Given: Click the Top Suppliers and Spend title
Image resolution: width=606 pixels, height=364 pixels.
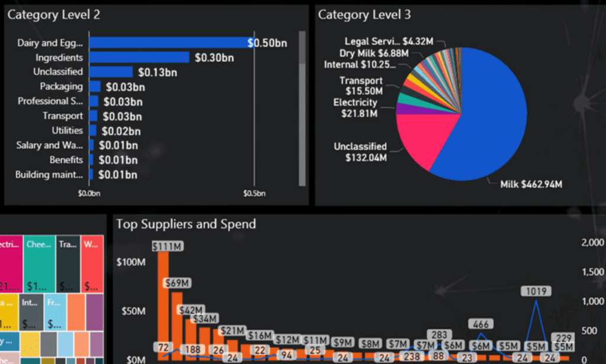Looking at the screenshot, I should (x=187, y=224).
